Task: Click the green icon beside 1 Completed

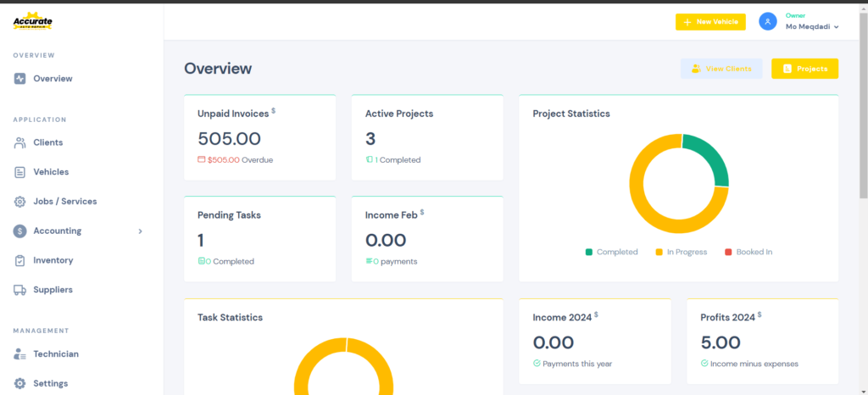Action: click(x=370, y=160)
